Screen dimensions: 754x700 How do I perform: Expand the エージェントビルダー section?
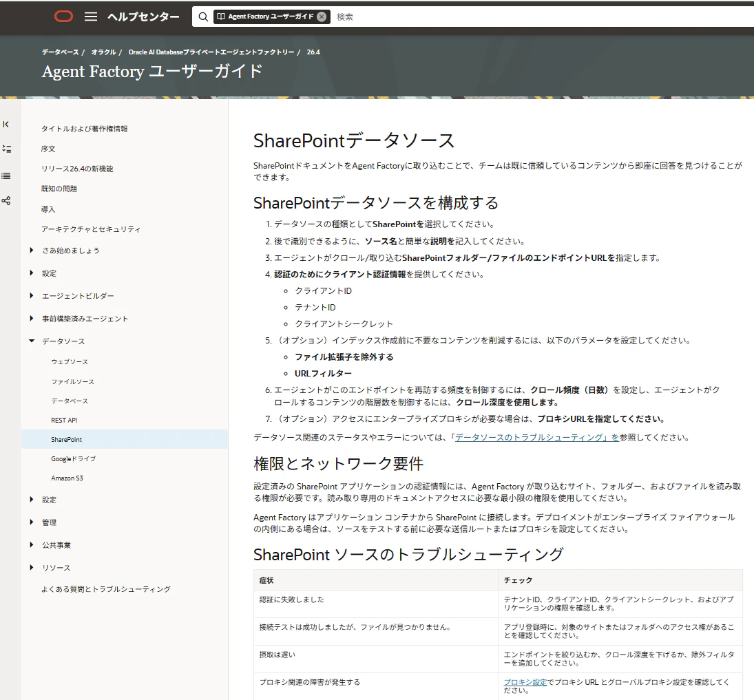click(32, 296)
